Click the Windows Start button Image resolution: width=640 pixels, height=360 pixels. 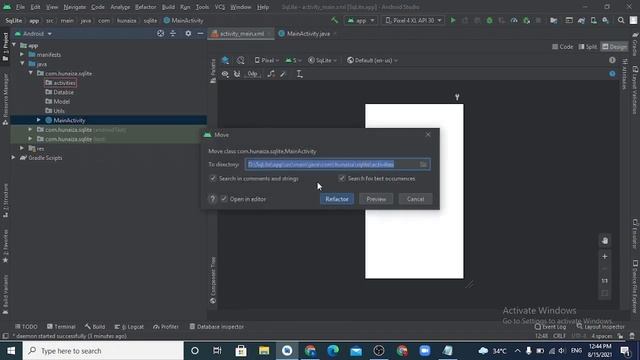point(11,351)
